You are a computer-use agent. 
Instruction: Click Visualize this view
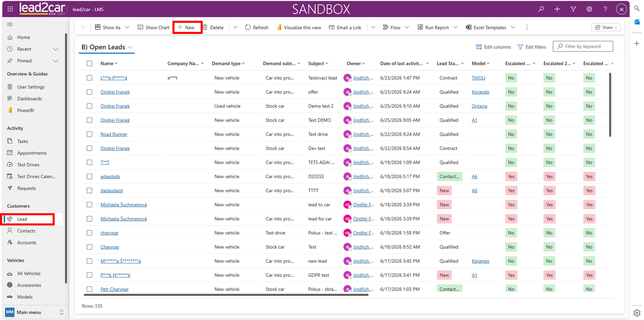pos(299,27)
